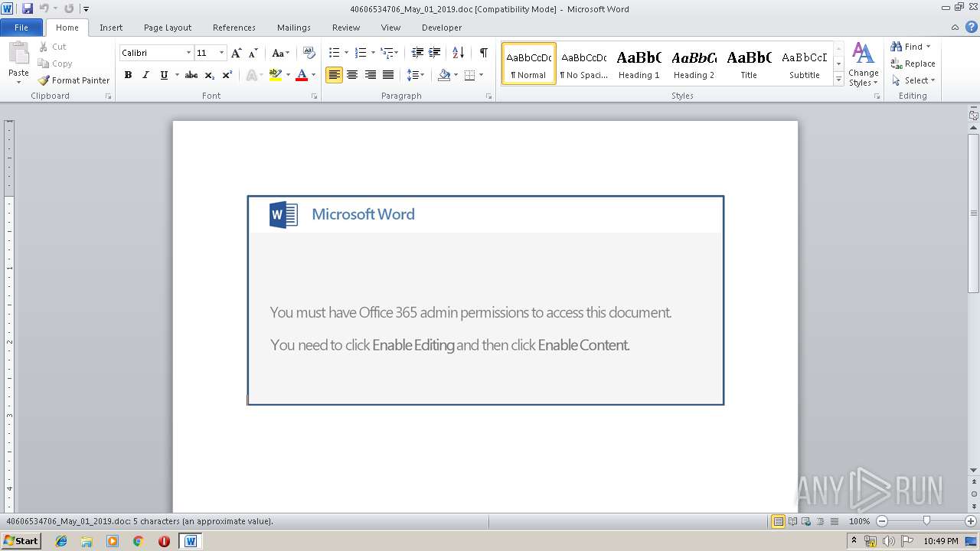Screen dimensions: 980x551
Task: Click Cut in Clipboard group
Action: point(53,47)
